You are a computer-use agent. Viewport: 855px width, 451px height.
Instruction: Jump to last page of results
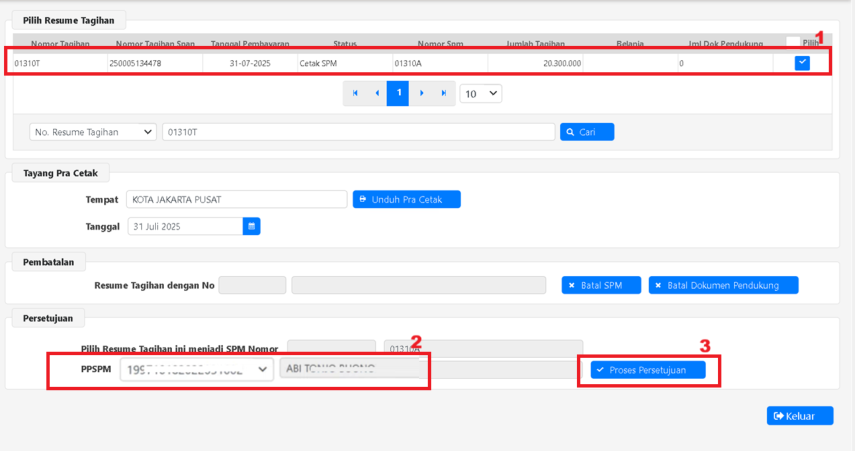pos(443,93)
